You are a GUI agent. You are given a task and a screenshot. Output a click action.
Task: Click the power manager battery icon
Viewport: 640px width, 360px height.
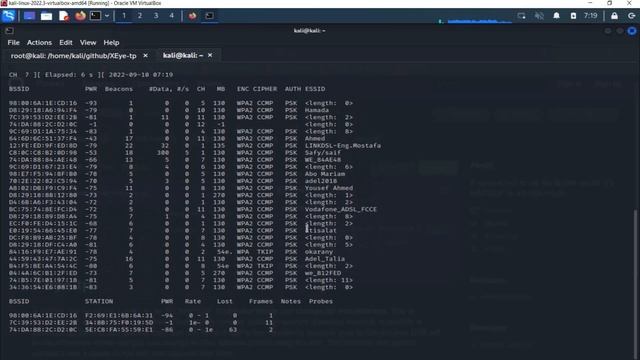(x=573, y=16)
